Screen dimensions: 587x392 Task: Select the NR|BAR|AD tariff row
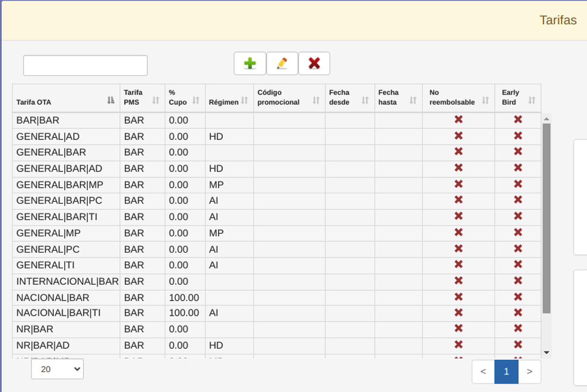(x=277, y=345)
